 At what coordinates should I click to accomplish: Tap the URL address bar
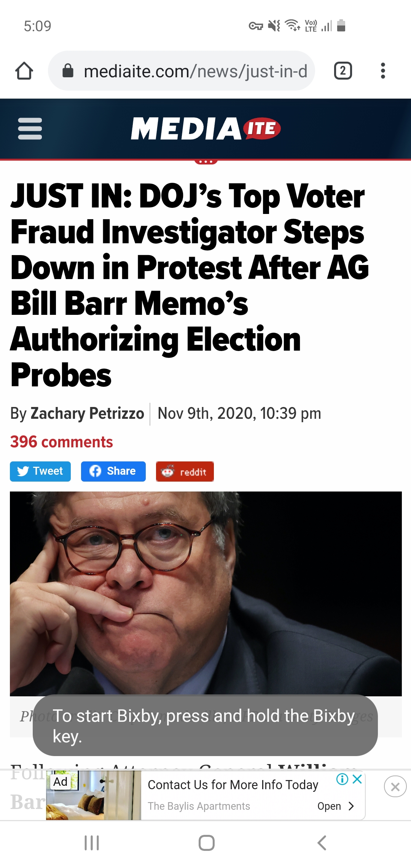tap(195, 71)
